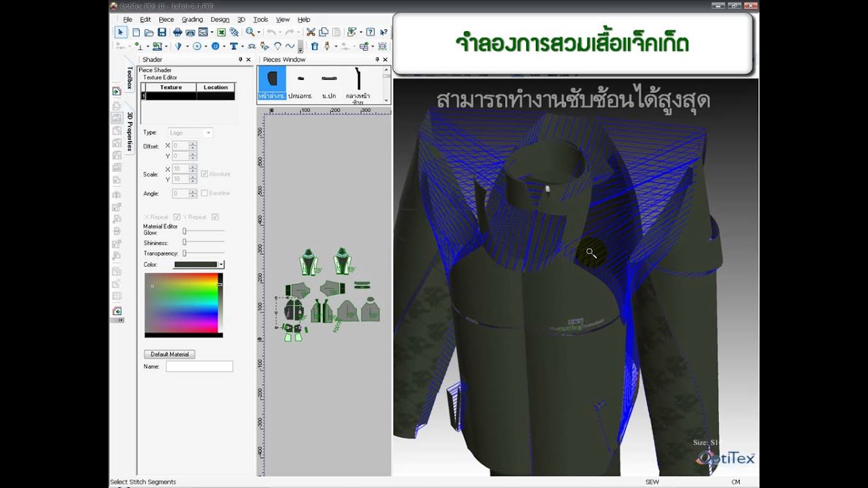This screenshot has height=488, width=868.
Task: Expand the Zoom tool dropdown arrow
Action: (x=259, y=32)
